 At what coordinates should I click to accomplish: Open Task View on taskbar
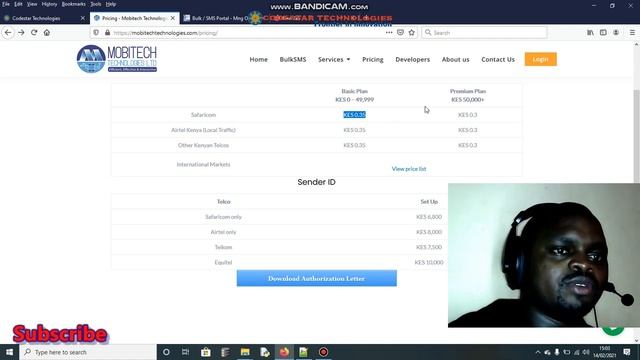pyautogui.click(x=186, y=352)
